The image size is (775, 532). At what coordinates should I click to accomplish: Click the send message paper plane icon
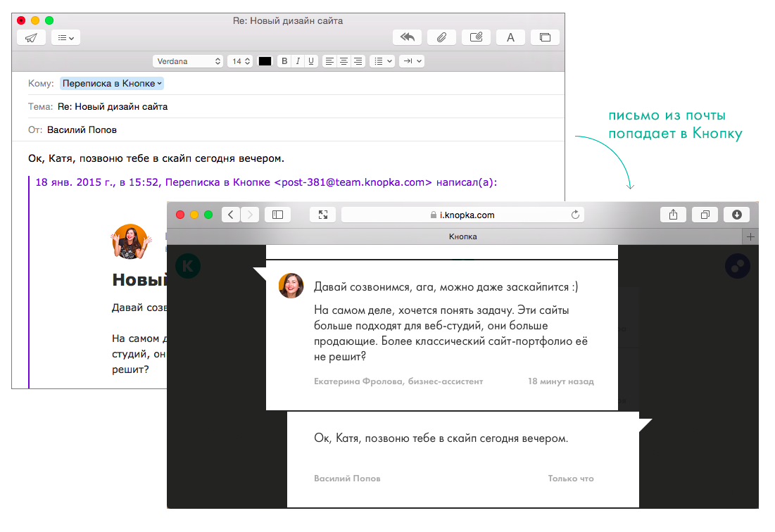tap(31, 38)
